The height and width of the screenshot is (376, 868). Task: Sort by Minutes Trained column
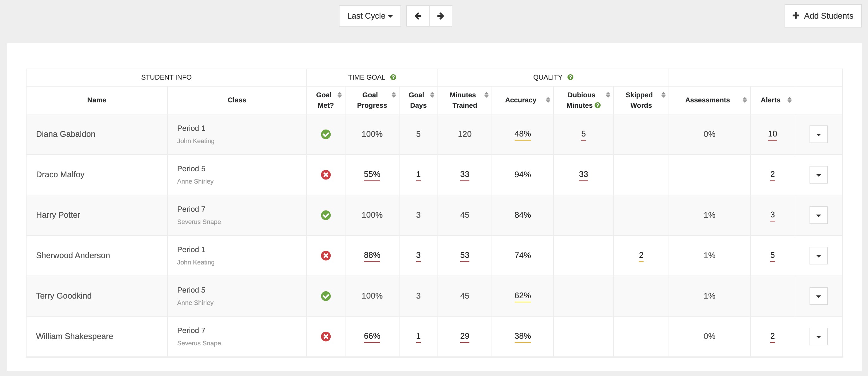[x=486, y=95]
